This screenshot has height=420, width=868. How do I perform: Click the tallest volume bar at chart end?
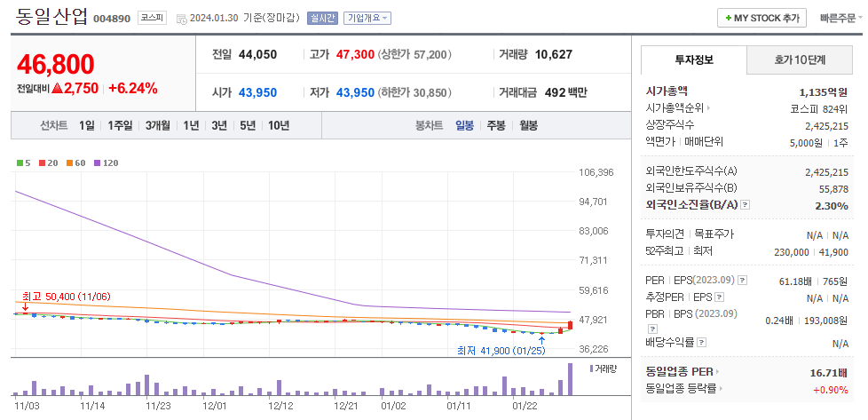pos(570,379)
